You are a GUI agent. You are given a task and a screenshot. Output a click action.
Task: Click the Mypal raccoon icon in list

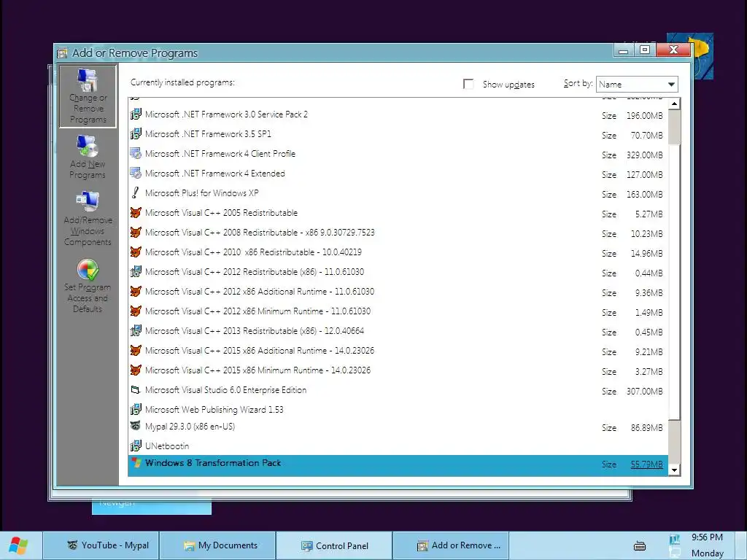pos(136,426)
